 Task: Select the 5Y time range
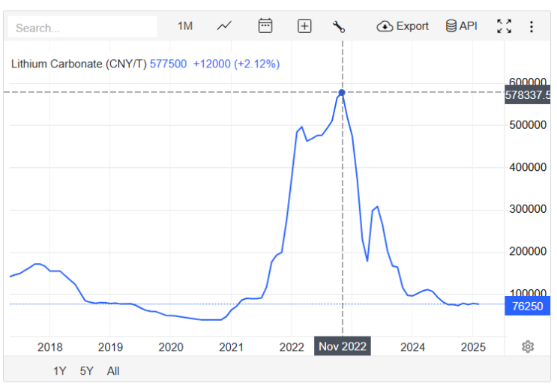(x=86, y=371)
